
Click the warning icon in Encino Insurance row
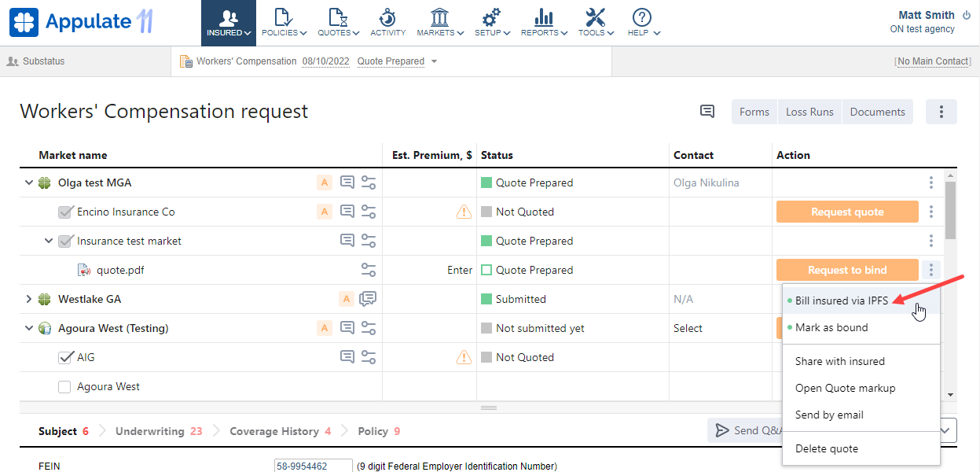point(464,212)
